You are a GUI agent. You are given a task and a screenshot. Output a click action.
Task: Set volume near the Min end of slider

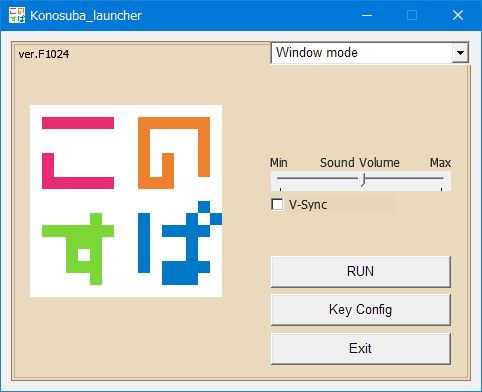[x=282, y=179]
